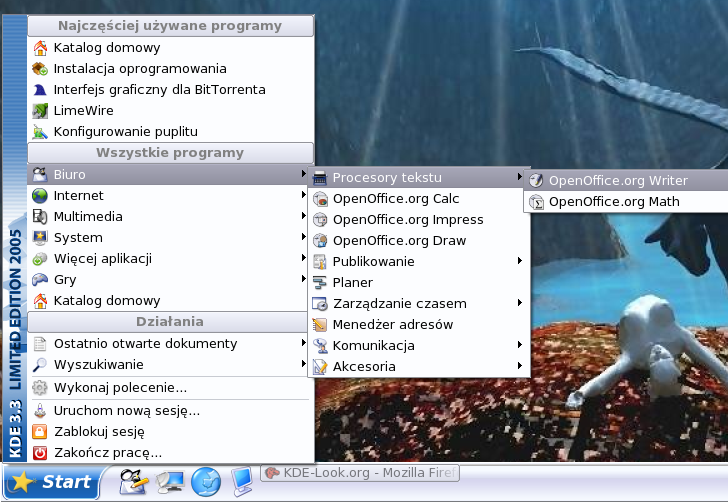Click Instalacja oprogramowania label
728x502 pixels.
point(140,69)
